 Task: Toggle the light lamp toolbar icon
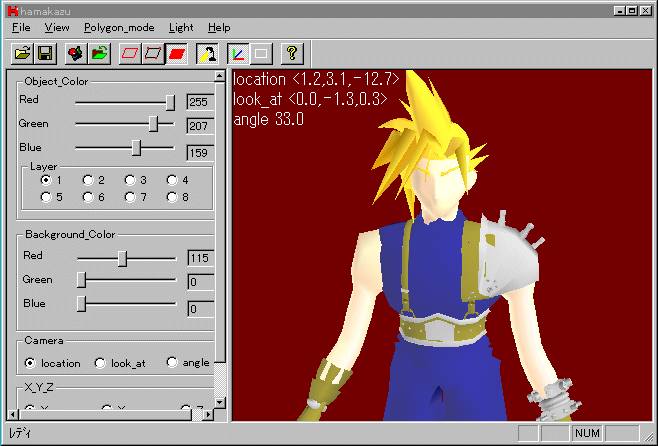(207, 53)
